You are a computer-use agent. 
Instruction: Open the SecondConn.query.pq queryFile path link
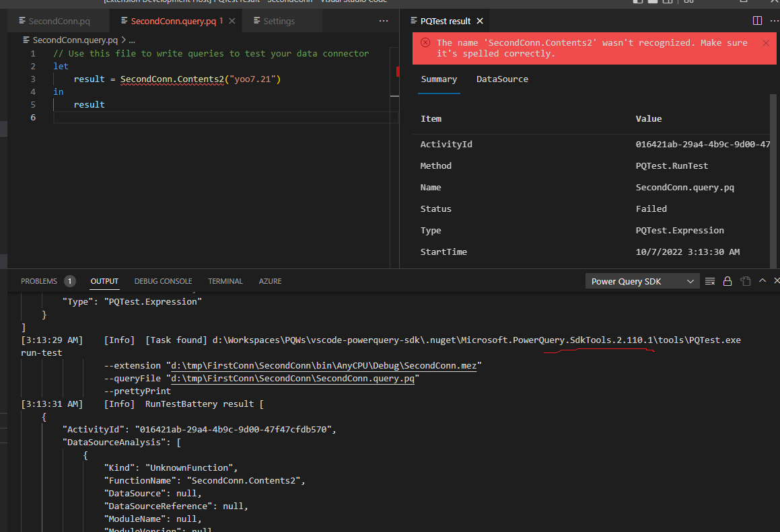click(293, 379)
